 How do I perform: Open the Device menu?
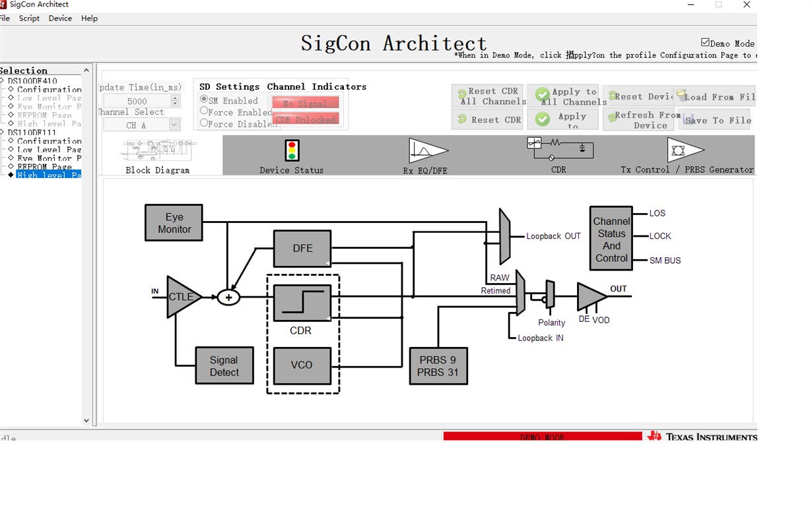tap(60, 18)
